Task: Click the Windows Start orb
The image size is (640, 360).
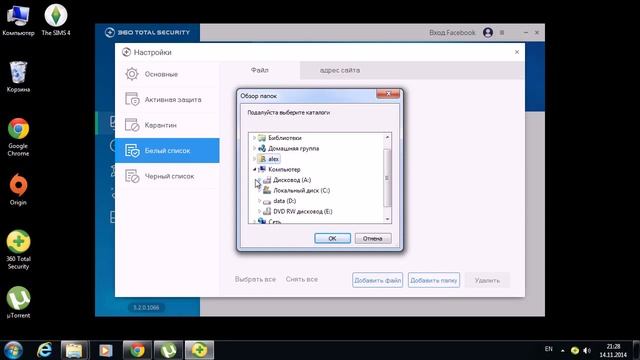Action: pyautogui.click(x=13, y=350)
